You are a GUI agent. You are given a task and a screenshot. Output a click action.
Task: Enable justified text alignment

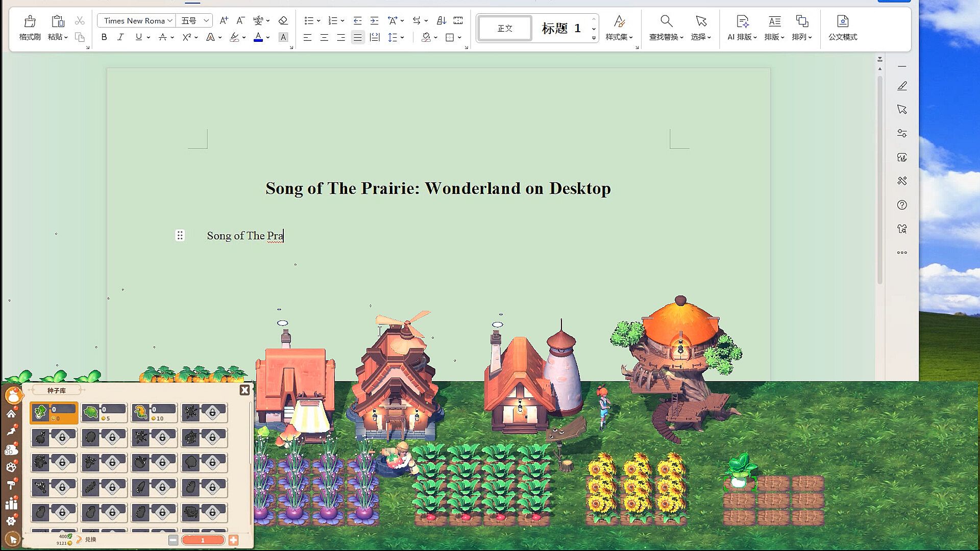(x=358, y=37)
